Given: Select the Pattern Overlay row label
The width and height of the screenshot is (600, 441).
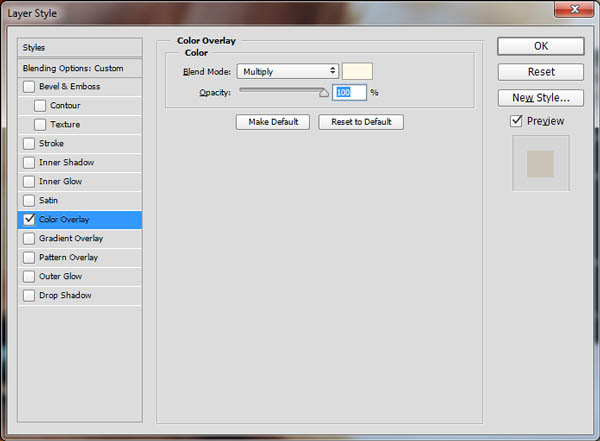Looking at the screenshot, I should coord(68,257).
